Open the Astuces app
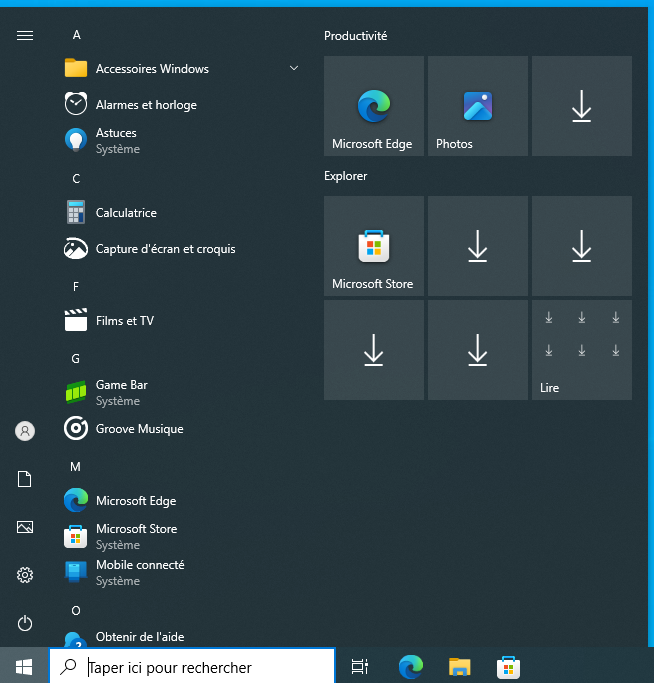Viewport: 654px width, 683px height. click(x=182, y=141)
